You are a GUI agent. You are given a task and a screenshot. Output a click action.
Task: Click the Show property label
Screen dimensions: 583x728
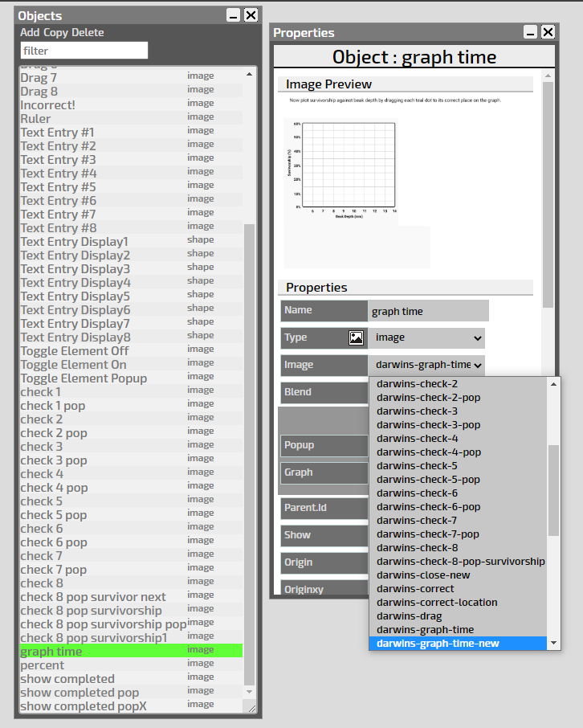324,535
